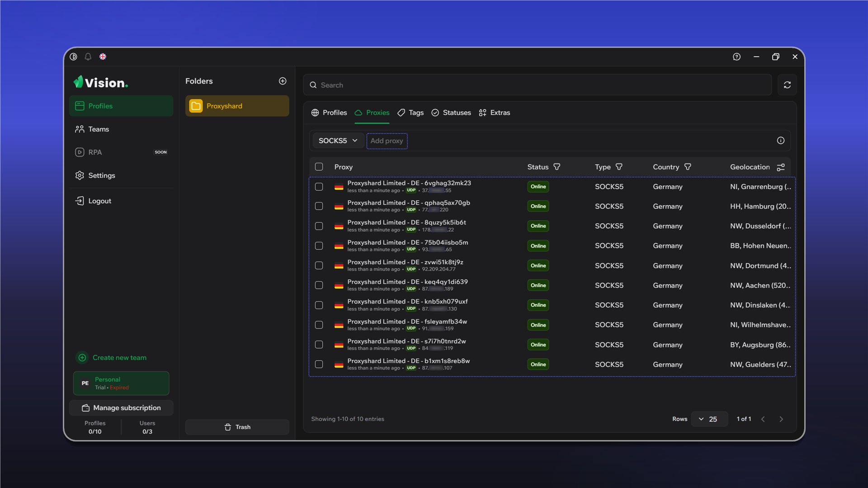The image size is (868, 488).
Task: Switch to the Proxies tab
Action: (372, 113)
